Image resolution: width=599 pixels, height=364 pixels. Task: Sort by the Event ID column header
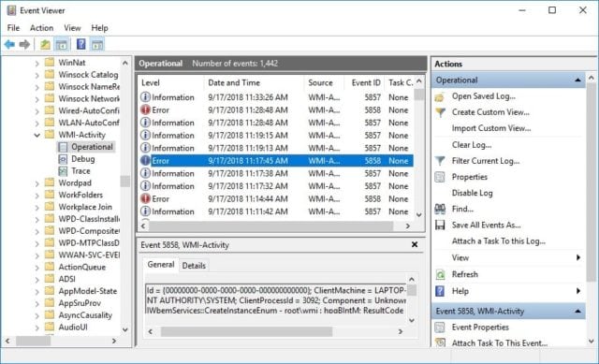coord(365,82)
